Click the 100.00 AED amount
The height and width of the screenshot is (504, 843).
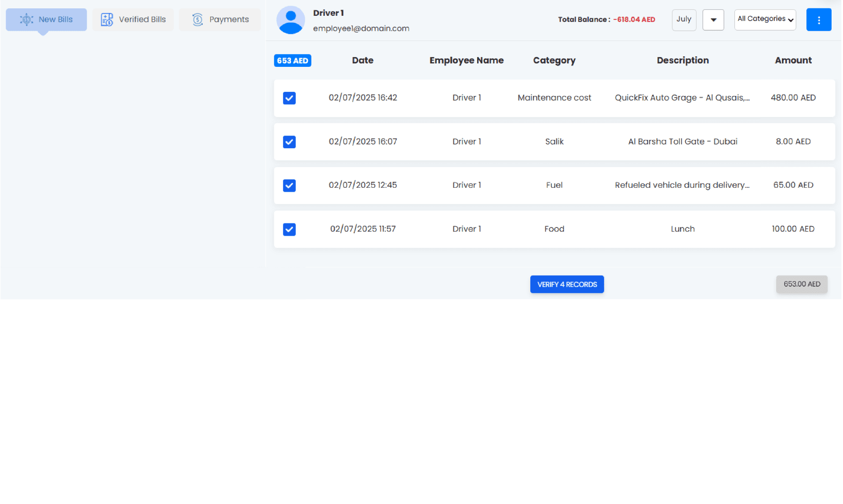(x=793, y=229)
